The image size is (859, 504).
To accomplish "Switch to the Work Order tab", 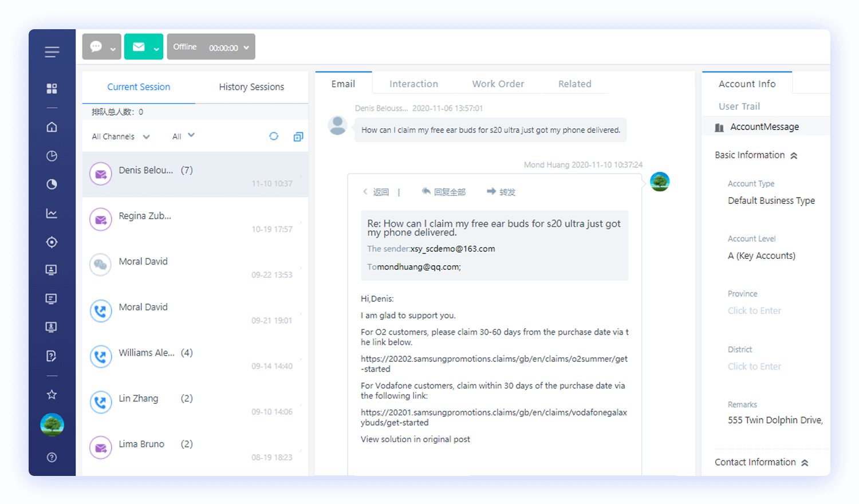I will point(498,84).
